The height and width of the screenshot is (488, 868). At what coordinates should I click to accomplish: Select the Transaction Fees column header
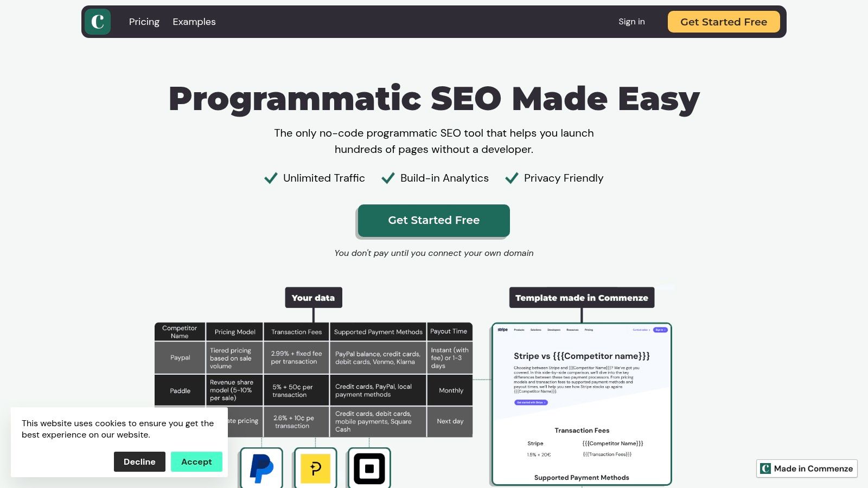[297, 332]
